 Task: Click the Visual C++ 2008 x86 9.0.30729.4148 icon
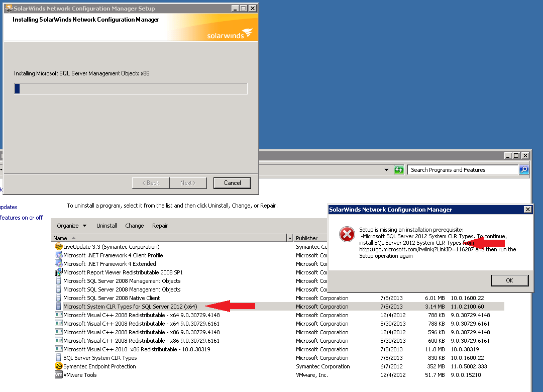tap(59, 332)
